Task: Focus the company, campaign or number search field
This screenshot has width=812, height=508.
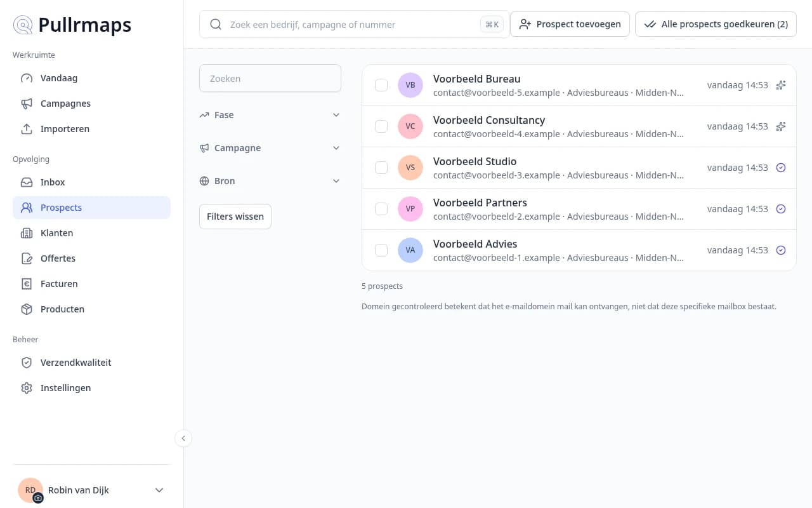Action: pos(354,24)
